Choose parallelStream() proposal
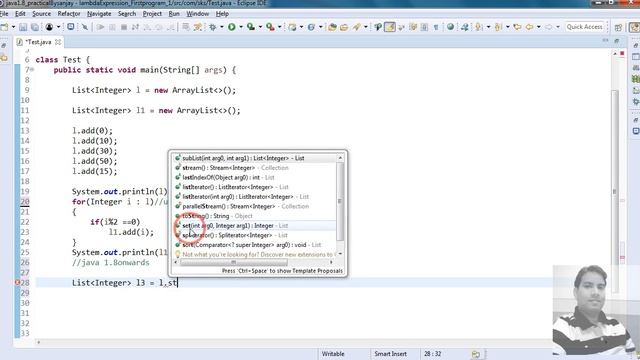Image resolution: width=640 pixels, height=360 pixels. [x=255, y=206]
